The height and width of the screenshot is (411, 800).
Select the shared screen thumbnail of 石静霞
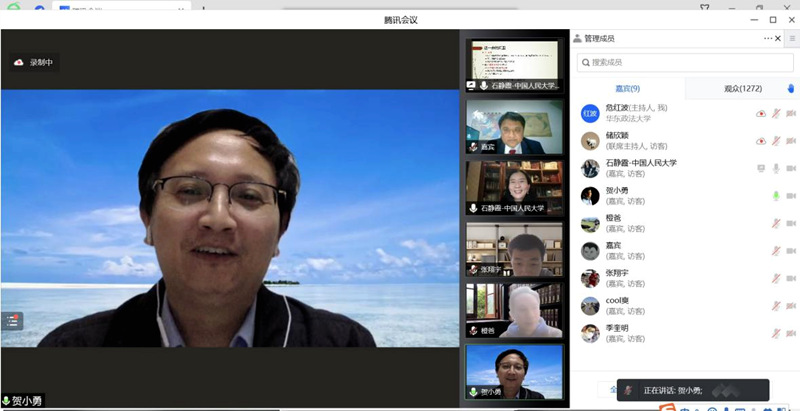pos(514,66)
